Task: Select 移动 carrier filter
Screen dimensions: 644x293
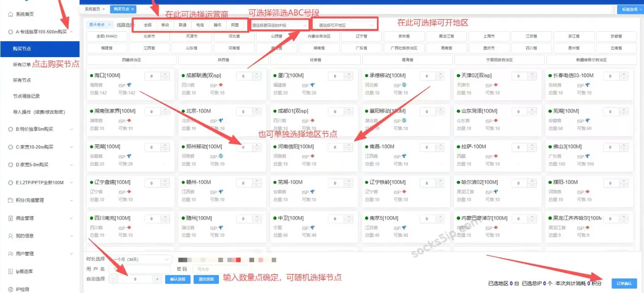Action: (165, 25)
